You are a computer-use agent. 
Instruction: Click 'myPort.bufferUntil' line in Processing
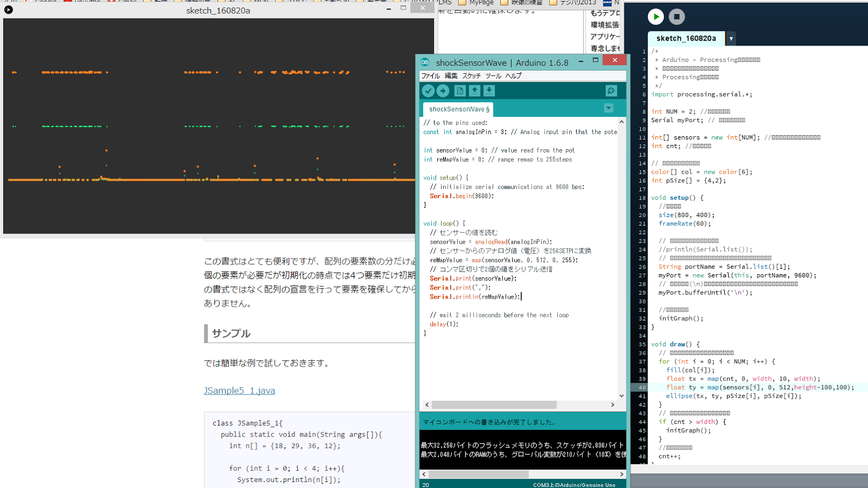705,293
